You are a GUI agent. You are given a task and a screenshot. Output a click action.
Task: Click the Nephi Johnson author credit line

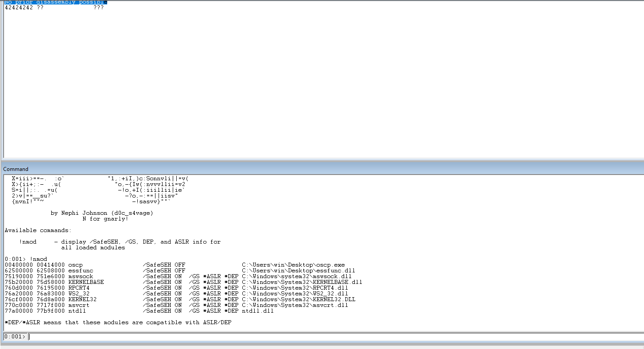point(101,213)
